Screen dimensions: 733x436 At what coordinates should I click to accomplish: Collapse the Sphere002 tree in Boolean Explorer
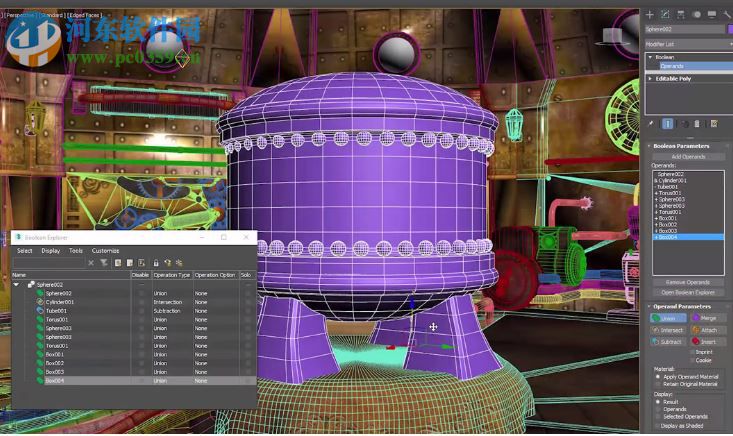[x=16, y=285]
